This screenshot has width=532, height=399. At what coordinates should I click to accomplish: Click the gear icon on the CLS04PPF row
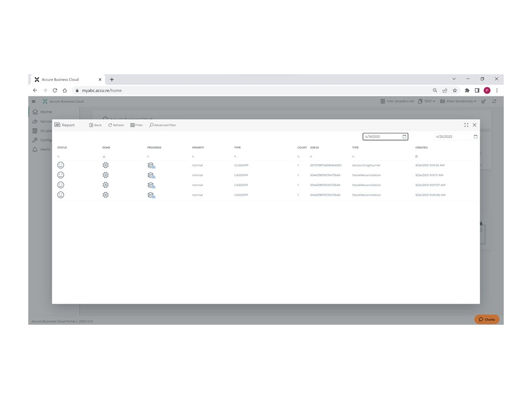(106, 165)
